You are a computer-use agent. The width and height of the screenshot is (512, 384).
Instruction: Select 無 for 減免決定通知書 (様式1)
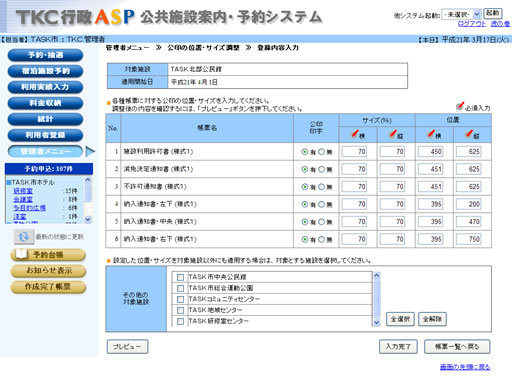click(321, 169)
